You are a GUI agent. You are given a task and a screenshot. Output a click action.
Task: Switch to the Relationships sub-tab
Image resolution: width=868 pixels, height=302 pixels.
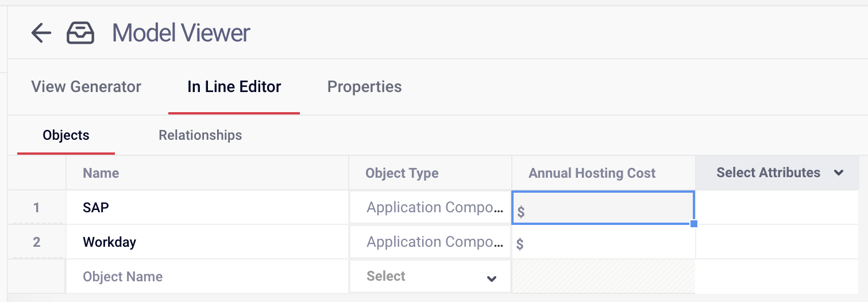(x=200, y=136)
